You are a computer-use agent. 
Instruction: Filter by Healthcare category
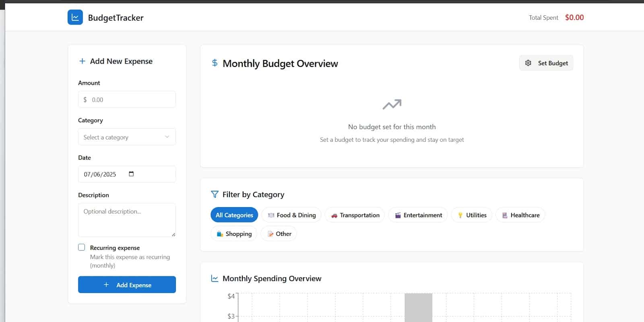coord(520,215)
